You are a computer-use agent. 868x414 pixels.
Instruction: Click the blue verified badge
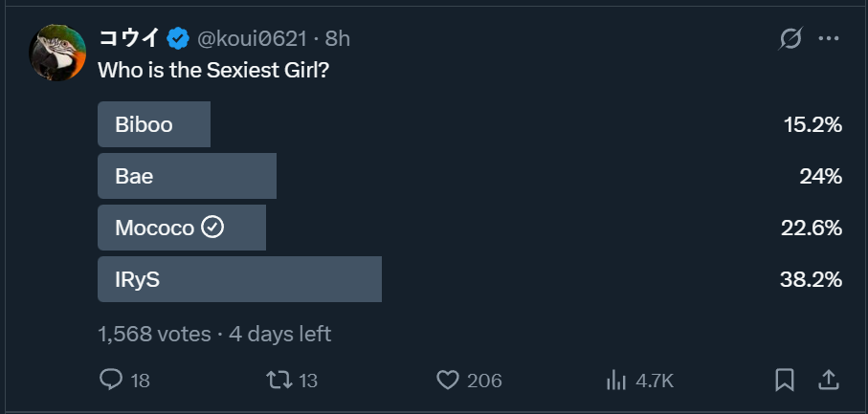(x=177, y=39)
